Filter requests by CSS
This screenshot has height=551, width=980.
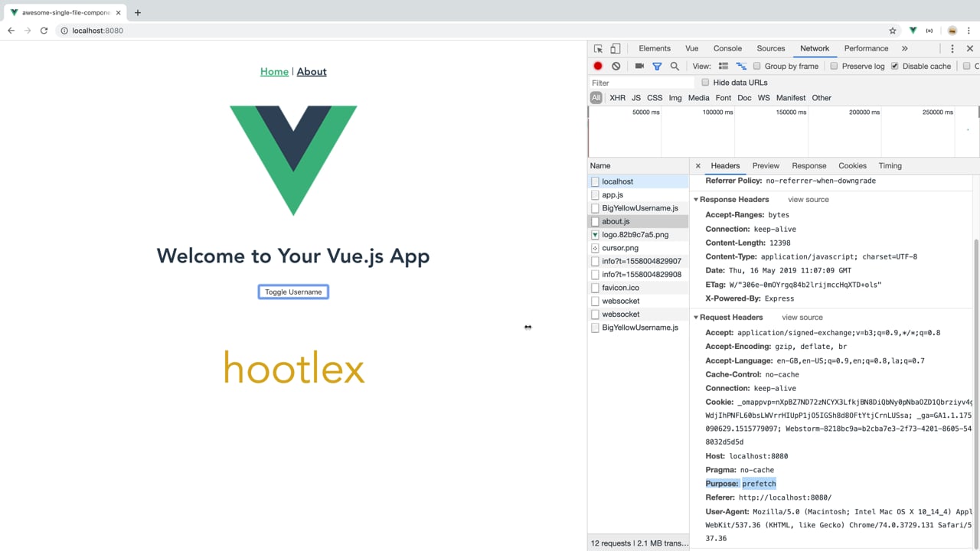click(x=655, y=98)
